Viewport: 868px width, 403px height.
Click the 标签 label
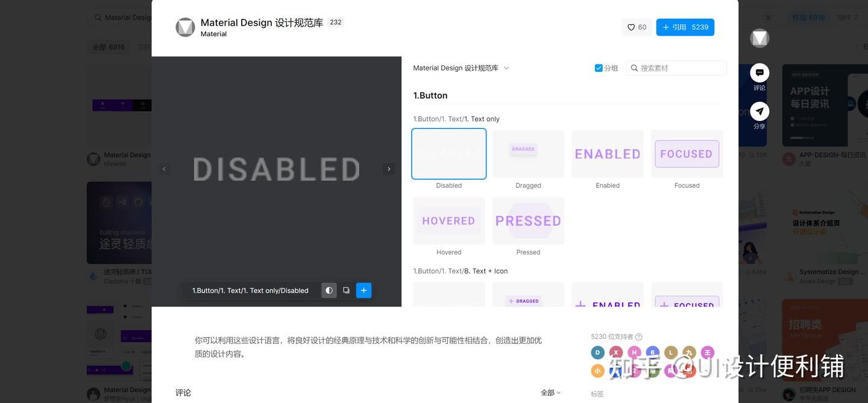tap(597, 394)
